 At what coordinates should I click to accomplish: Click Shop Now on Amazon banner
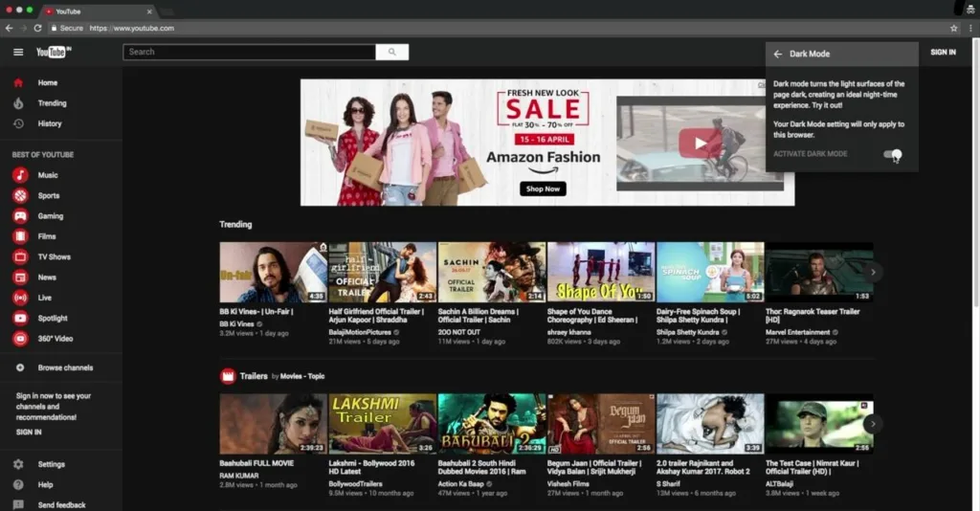tap(543, 189)
